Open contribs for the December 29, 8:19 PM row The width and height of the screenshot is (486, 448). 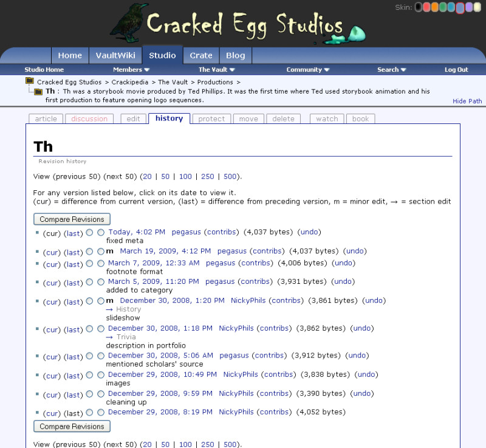tap(275, 412)
